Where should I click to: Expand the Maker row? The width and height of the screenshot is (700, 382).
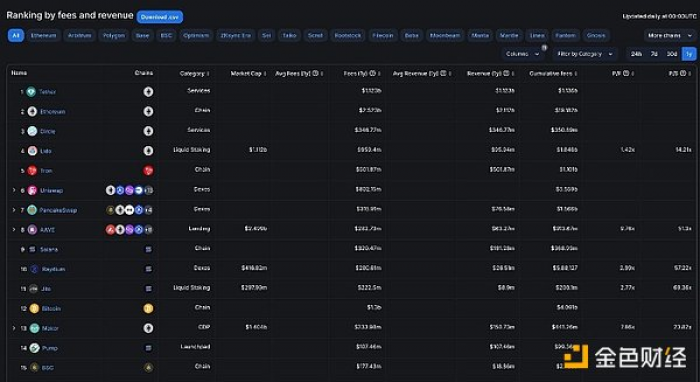(x=14, y=328)
